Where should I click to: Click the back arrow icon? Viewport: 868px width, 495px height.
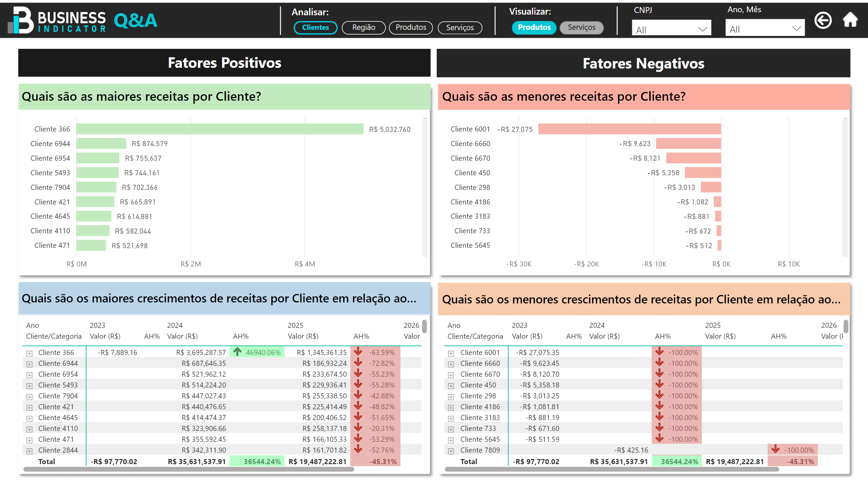tap(823, 20)
